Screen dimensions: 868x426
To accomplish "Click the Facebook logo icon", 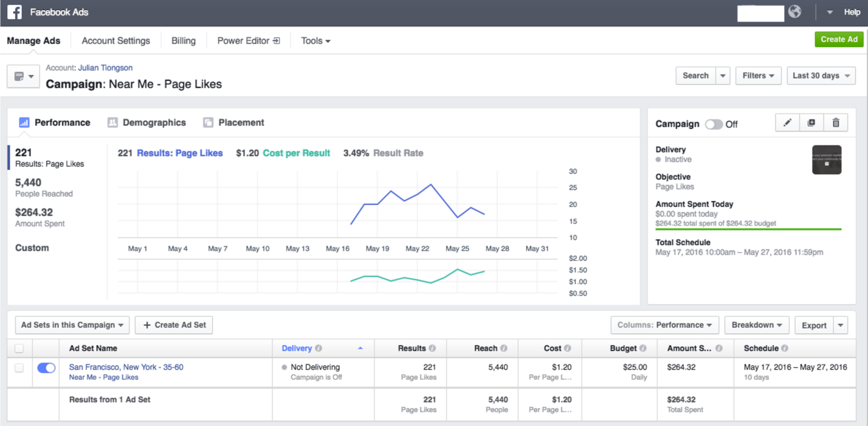I will click(15, 12).
